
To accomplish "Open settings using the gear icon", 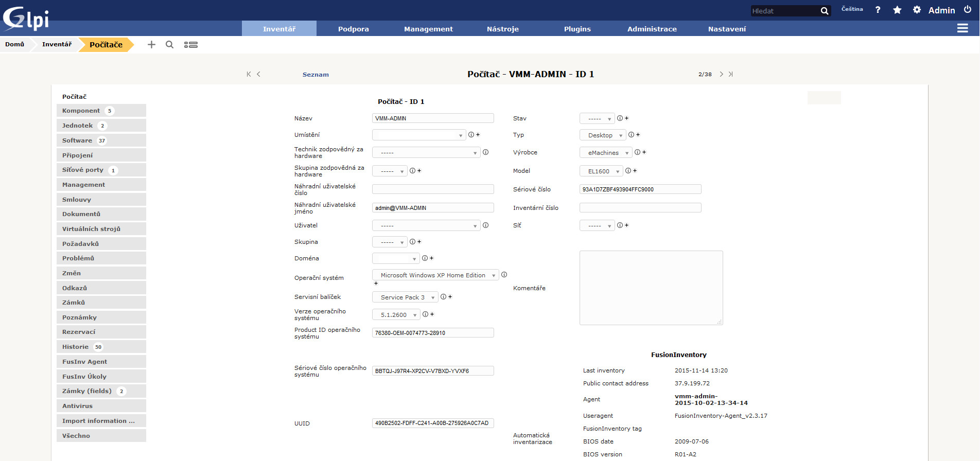I will (917, 10).
